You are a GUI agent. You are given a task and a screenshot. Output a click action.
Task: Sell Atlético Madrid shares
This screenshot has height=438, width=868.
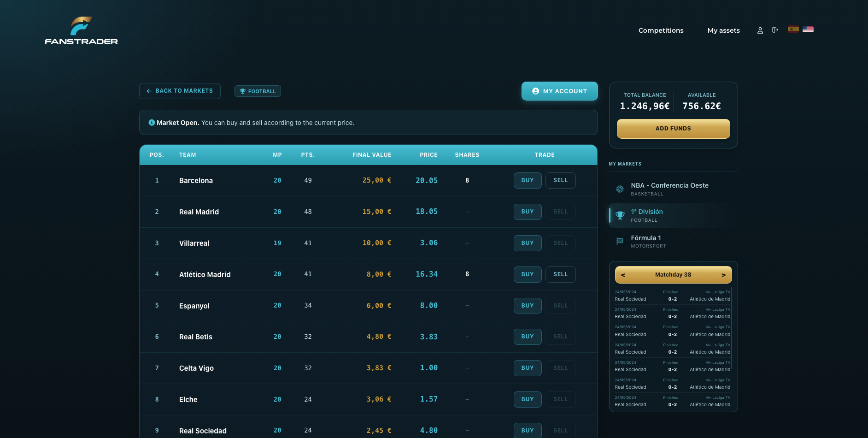(x=561, y=274)
